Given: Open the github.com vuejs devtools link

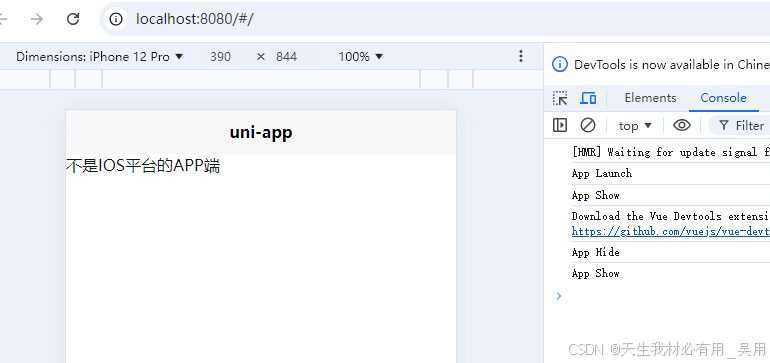Looking at the screenshot, I should point(671,231).
